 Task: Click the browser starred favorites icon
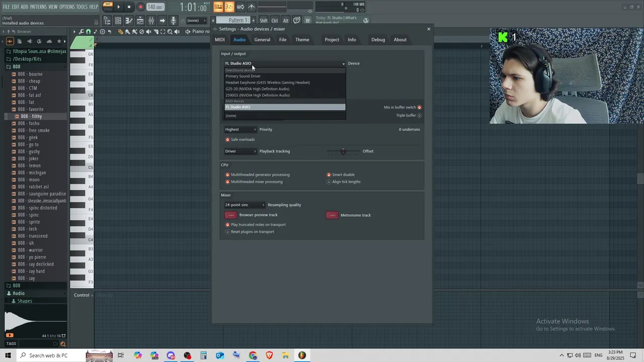click(x=59, y=41)
